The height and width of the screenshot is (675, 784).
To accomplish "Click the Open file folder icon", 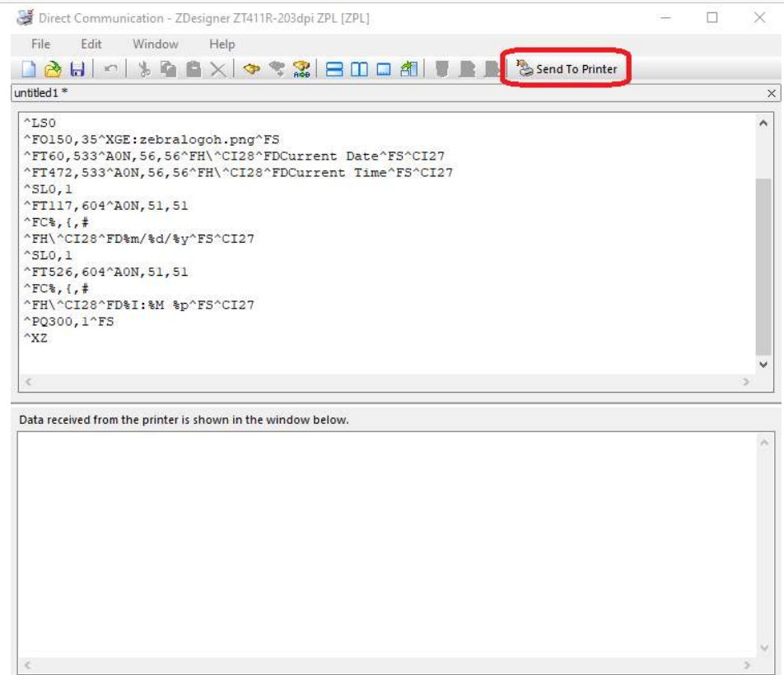I will [52, 70].
